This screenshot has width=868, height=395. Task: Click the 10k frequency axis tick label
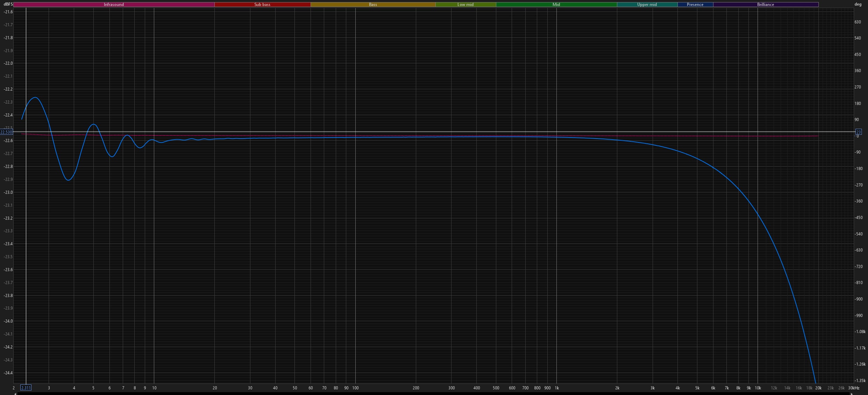758,388
